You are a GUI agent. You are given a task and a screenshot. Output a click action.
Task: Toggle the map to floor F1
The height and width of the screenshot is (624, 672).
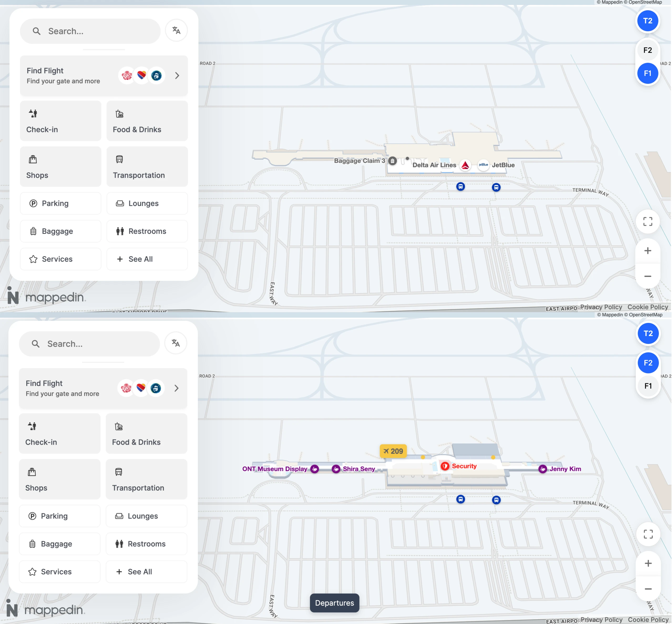pos(647,73)
